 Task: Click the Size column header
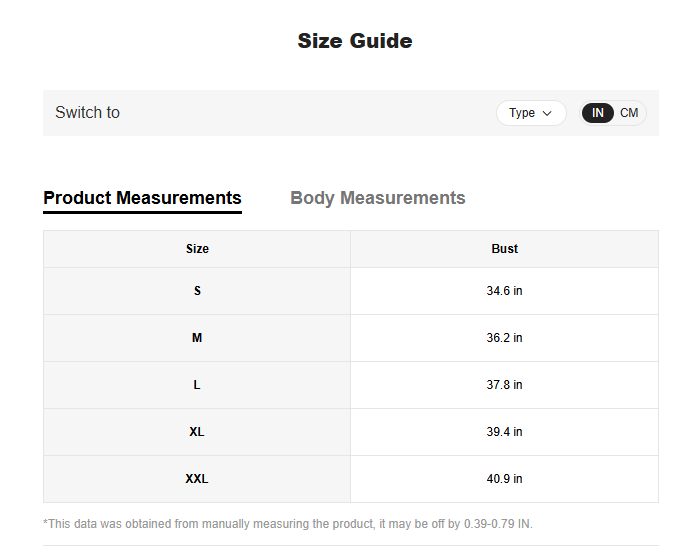point(197,249)
